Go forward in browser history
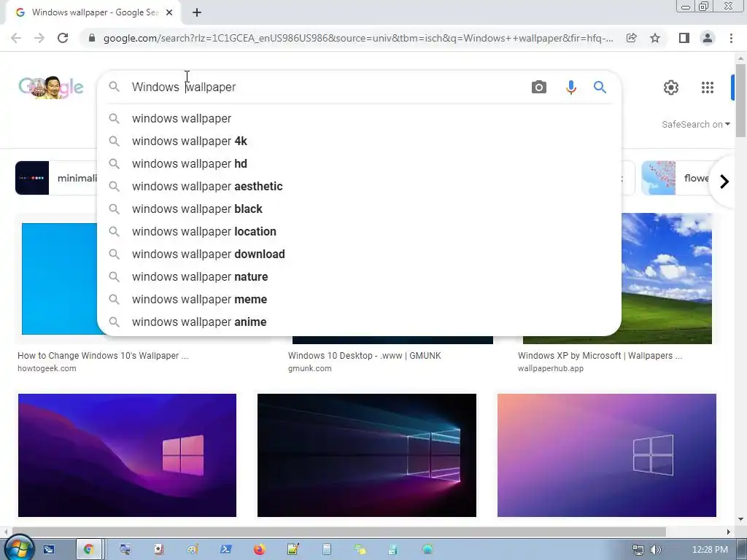This screenshot has width=747, height=560. click(x=39, y=38)
